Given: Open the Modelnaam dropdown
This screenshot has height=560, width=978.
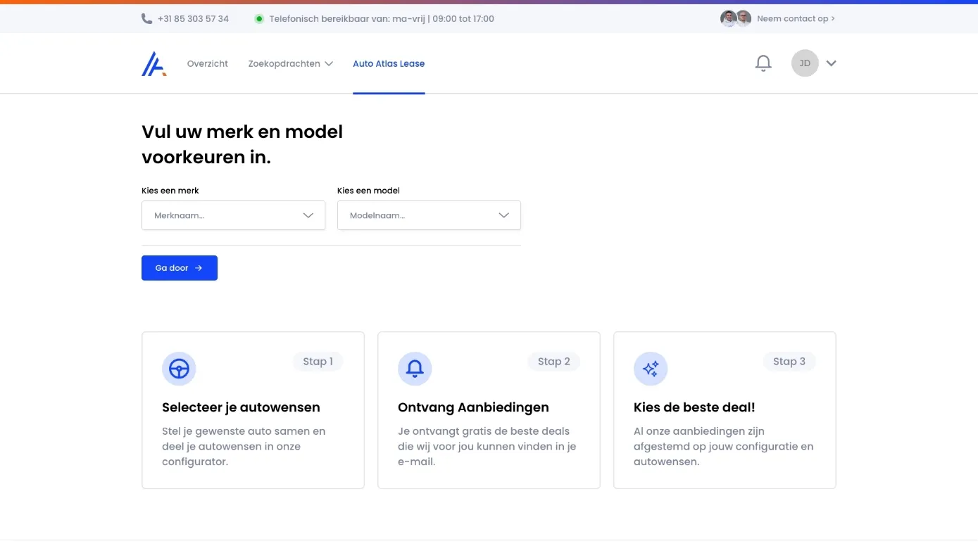Looking at the screenshot, I should point(429,215).
